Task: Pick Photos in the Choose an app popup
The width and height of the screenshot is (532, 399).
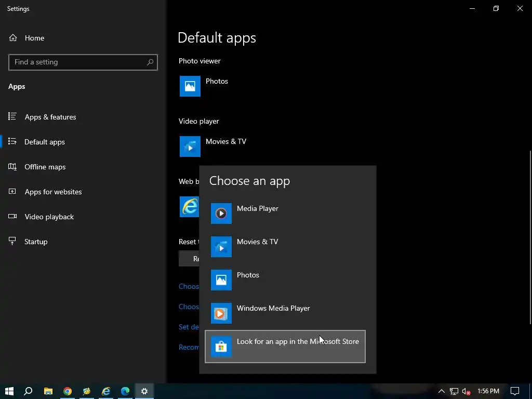Action: click(285, 280)
